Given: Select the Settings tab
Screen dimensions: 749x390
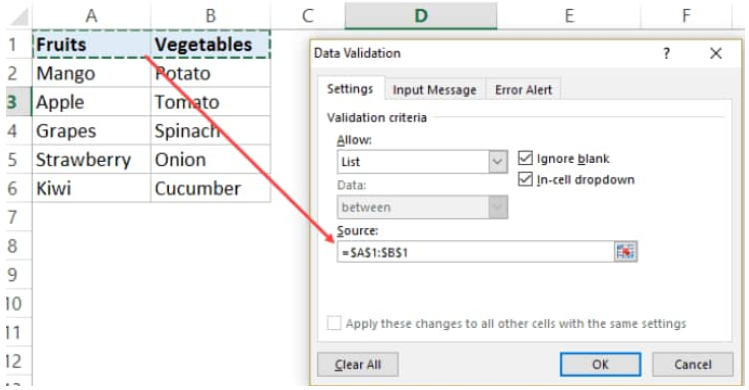Looking at the screenshot, I should coord(350,89).
